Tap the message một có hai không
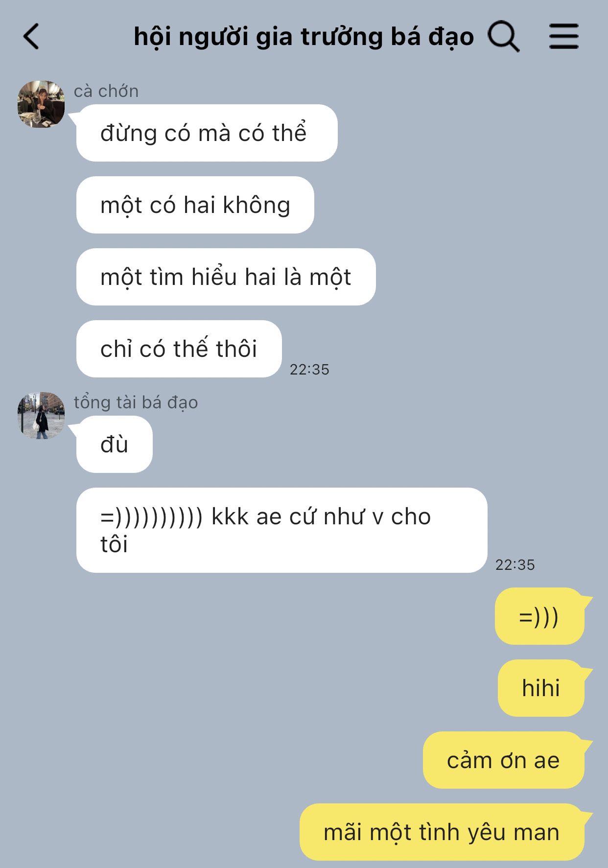The image size is (608, 868). (195, 205)
